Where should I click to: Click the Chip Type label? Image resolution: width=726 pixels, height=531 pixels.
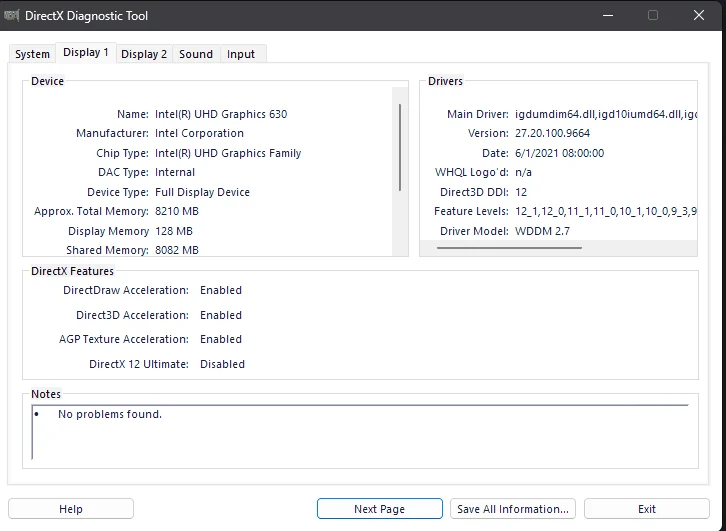(x=122, y=153)
